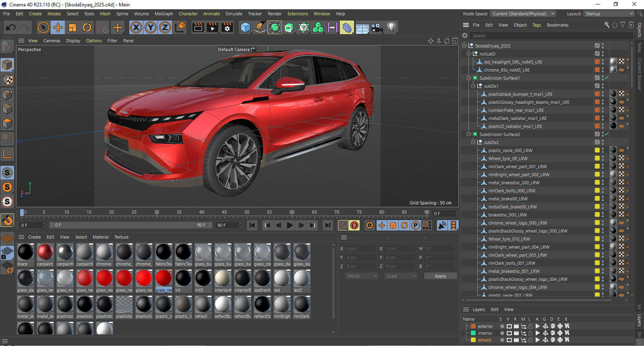
Task: Click the MoGraph Cloner icon
Action: coord(318,27)
